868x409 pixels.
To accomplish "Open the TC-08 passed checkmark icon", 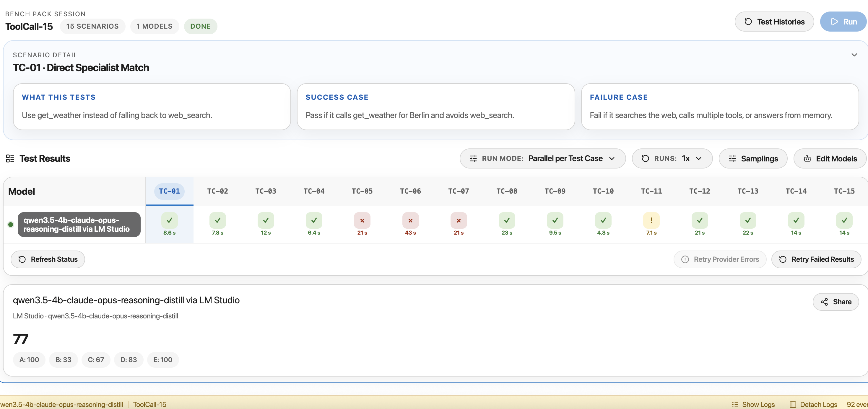I will (507, 220).
